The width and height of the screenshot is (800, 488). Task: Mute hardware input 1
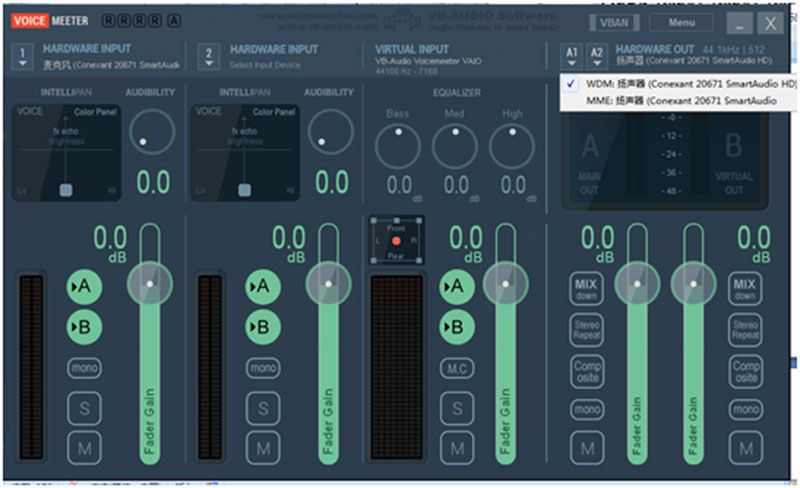click(x=84, y=448)
